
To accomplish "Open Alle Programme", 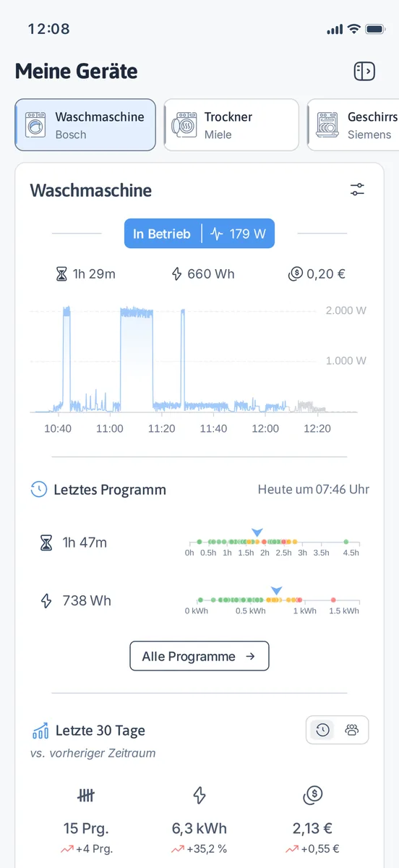I will tap(199, 656).
